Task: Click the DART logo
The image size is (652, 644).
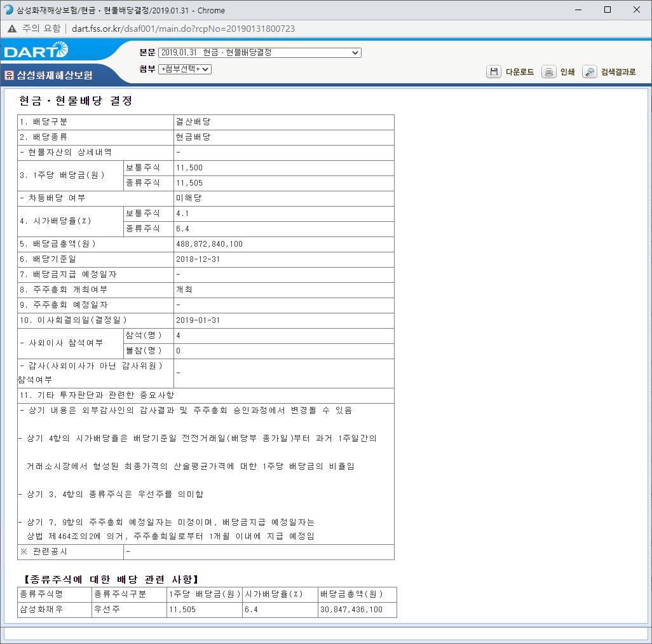Action: click(x=36, y=50)
